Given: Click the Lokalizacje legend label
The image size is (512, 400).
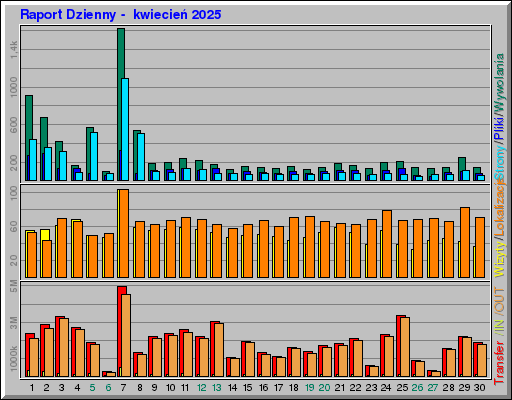Looking at the screenshot, I should pos(499,207).
